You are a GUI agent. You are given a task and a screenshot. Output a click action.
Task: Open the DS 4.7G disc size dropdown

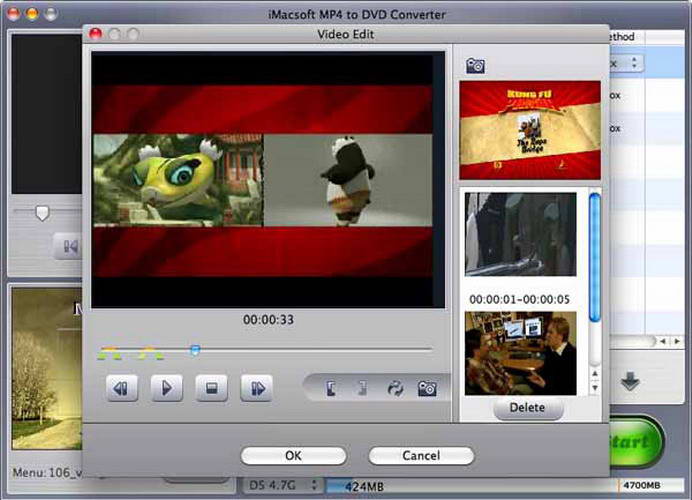point(282,485)
